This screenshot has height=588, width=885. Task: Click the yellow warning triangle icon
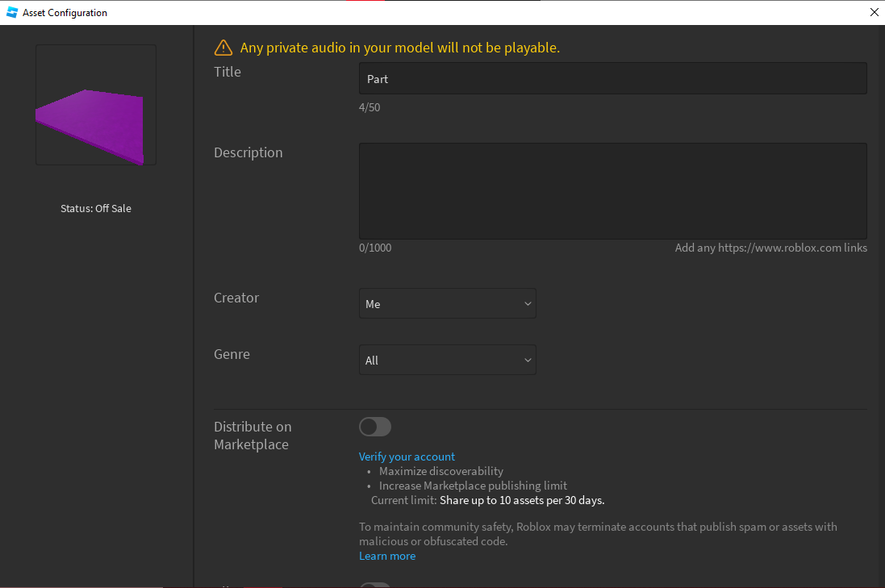coord(223,48)
